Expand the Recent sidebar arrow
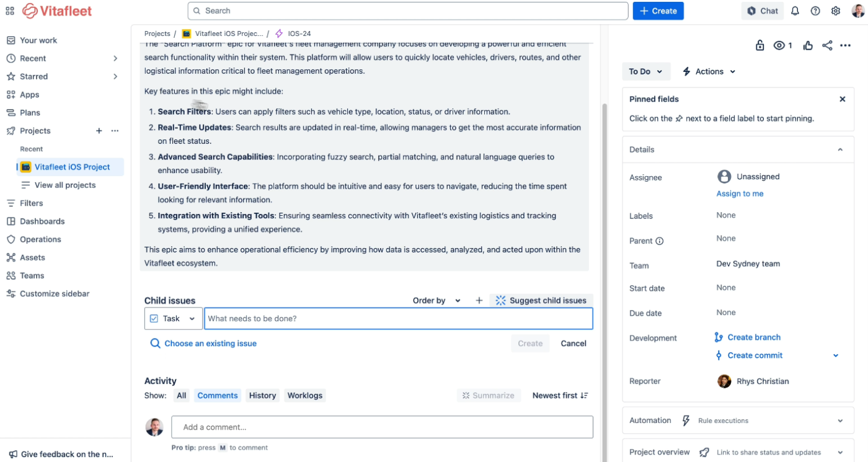868x462 pixels. tap(115, 58)
